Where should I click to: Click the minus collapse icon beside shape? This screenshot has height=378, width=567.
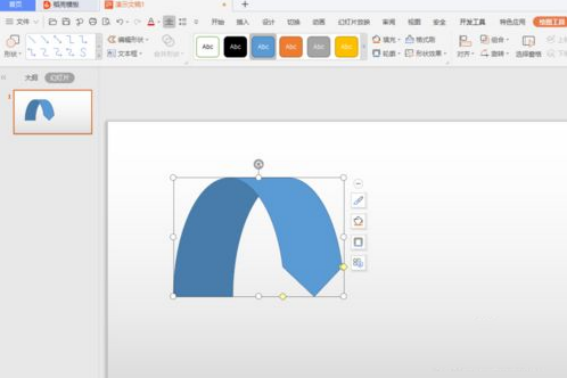point(358,184)
